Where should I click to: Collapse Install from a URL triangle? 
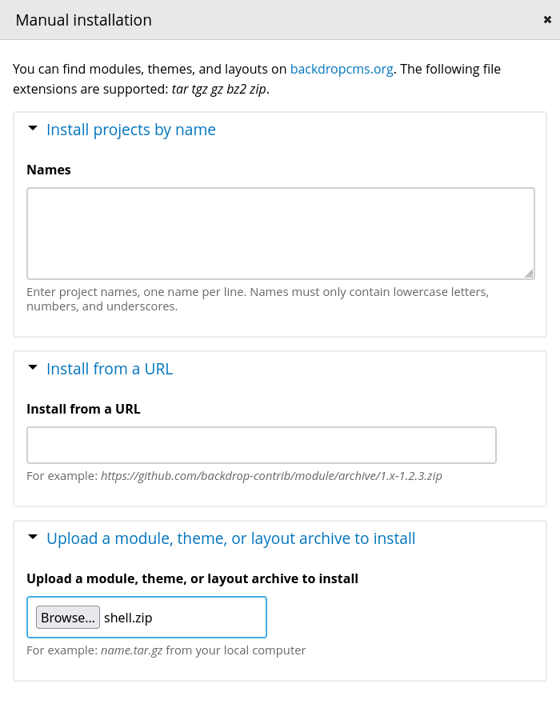pyautogui.click(x=33, y=367)
